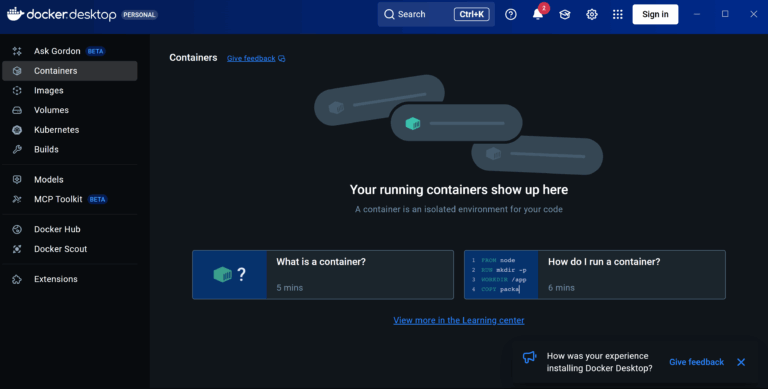Click the '6 mins' duration text
Image resolution: width=768 pixels, height=389 pixels.
click(x=561, y=288)
